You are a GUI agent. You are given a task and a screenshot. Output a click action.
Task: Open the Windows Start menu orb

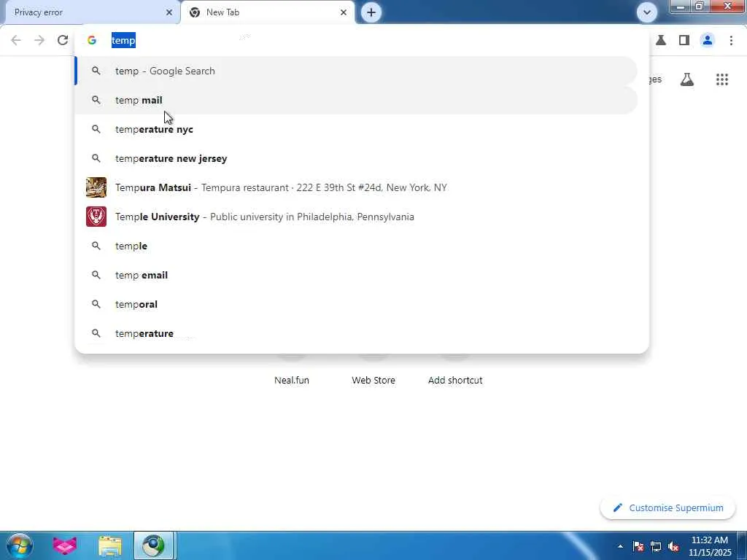coord(20,545)
